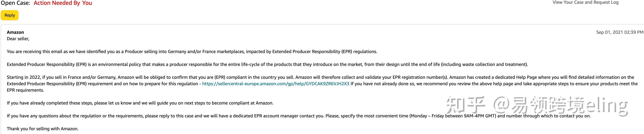644x134 pixels.
Task: Click Thank you for selling with Amazon line
Action: (43, 128)
